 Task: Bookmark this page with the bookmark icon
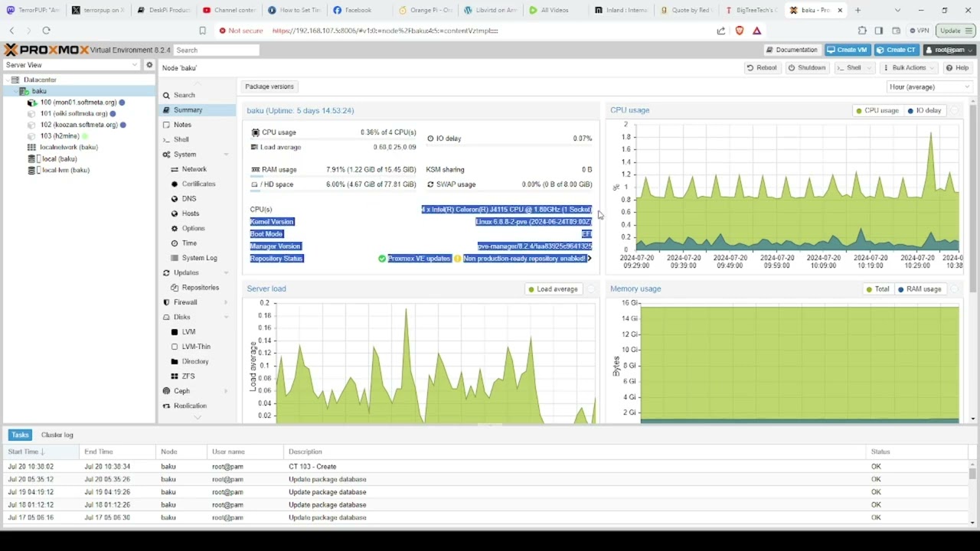(202, 31)
